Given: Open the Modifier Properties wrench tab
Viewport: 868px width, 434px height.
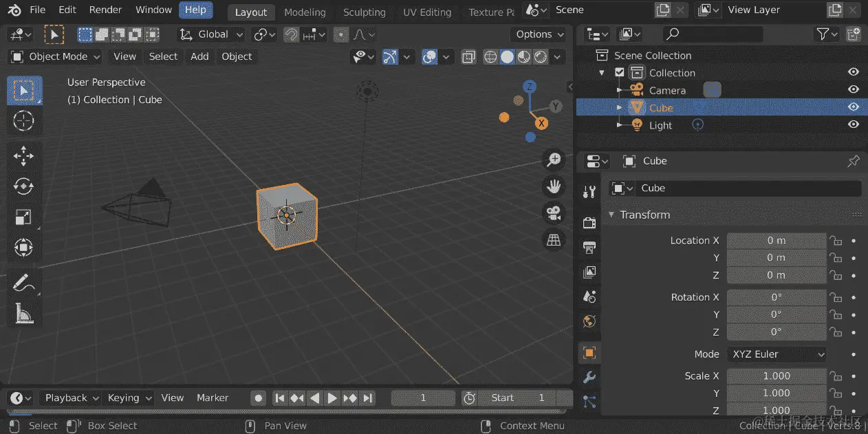Looking at the screenshot, I should pyautogui.click(x=589, y=376).
